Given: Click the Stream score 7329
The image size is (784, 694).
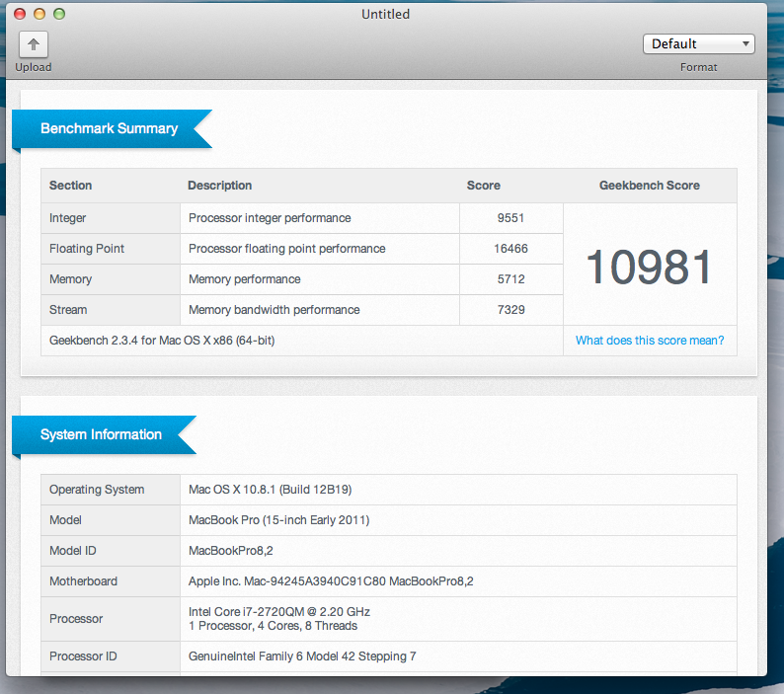Looking at the screenshot, I should pos(510,310).
